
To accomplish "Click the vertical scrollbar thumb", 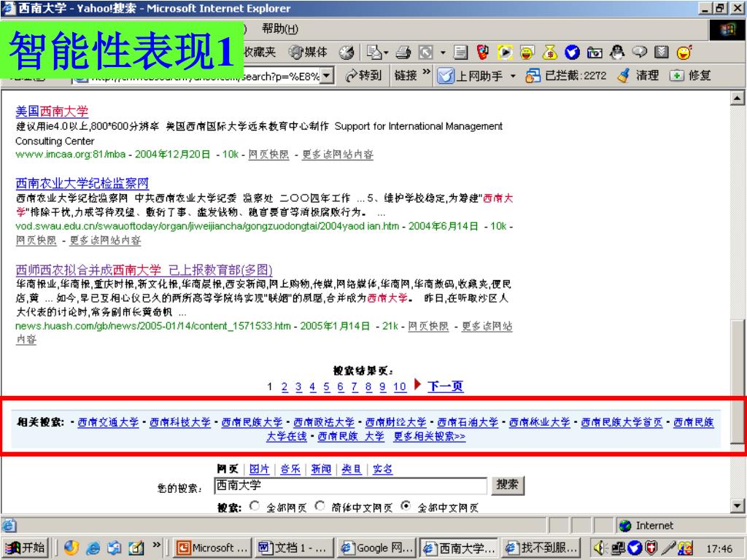I will (x=737, y=382).
